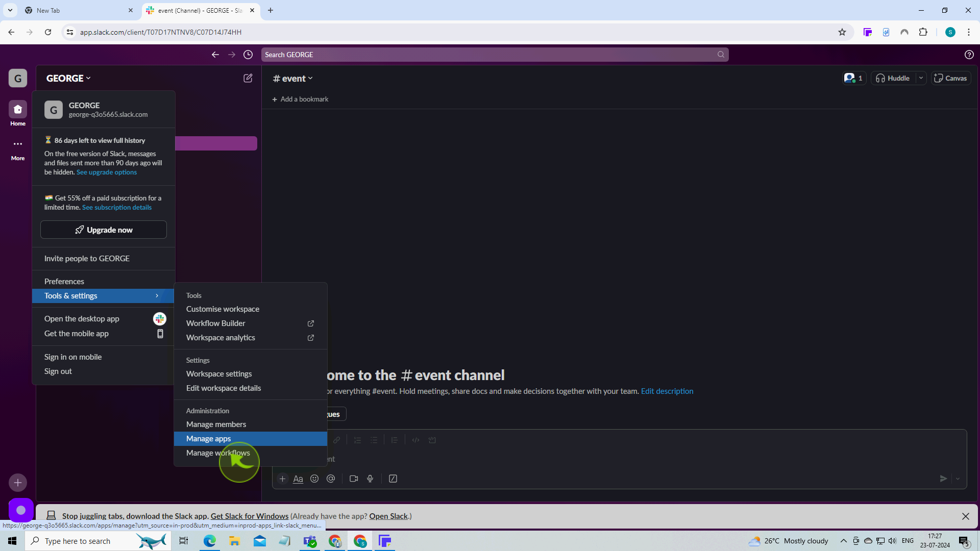This screenshot has width=980, height=551.
Task: Click Windows Start button
Action: 12,541
